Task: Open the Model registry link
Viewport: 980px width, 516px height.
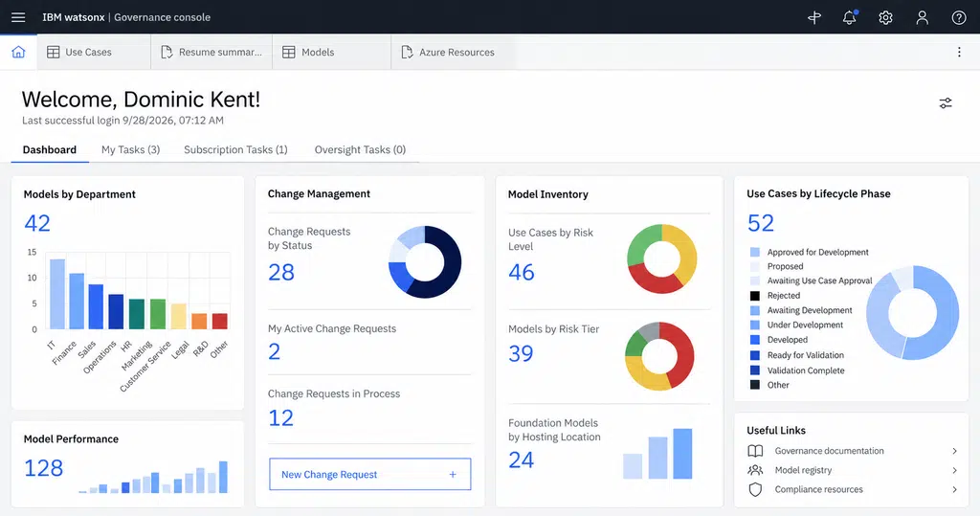Action: [x=803, y=470]
